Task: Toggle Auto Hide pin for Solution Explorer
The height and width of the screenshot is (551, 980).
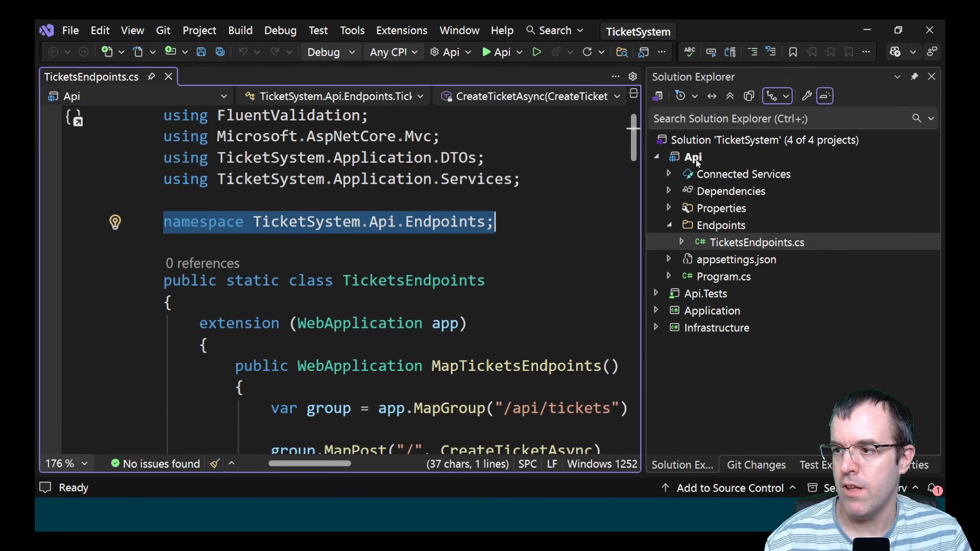Action: [x=914, y=77]
